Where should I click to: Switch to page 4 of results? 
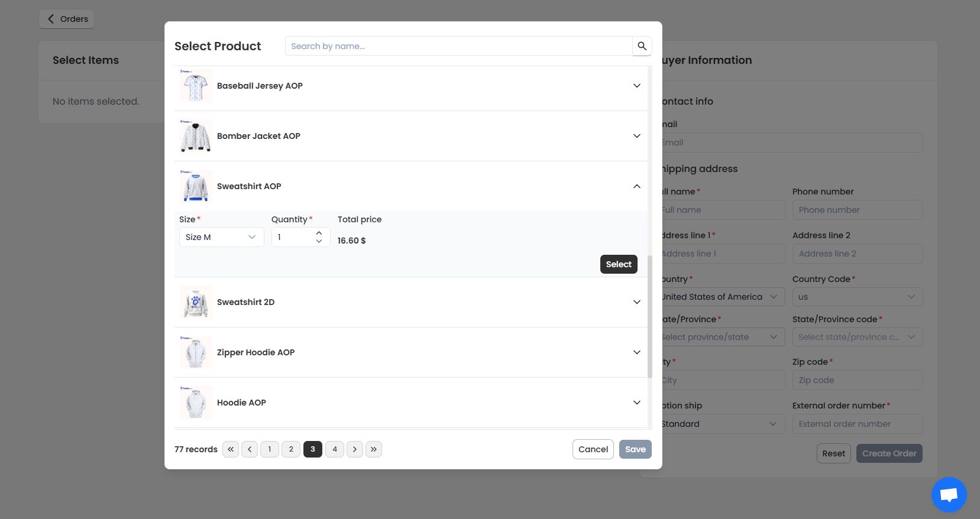coord(335,449)
